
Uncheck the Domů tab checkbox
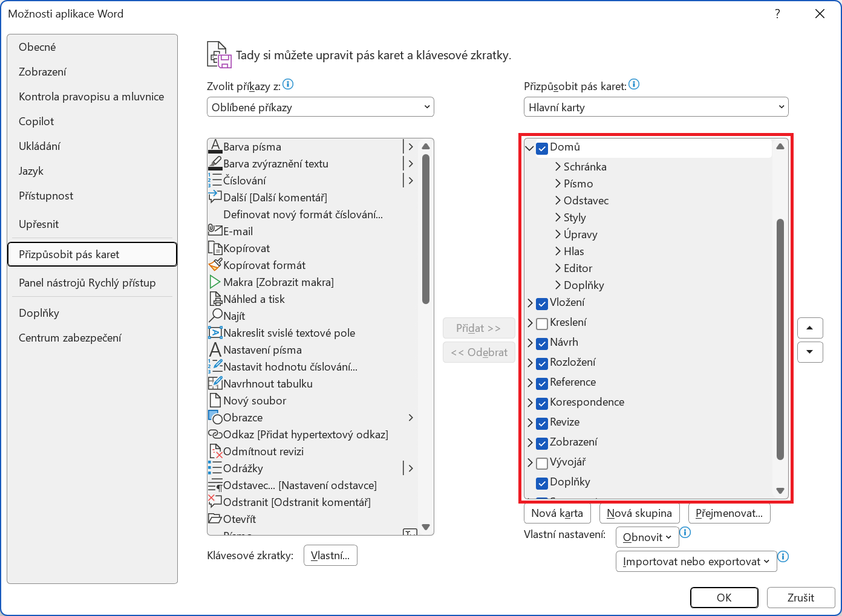(542, 148)
